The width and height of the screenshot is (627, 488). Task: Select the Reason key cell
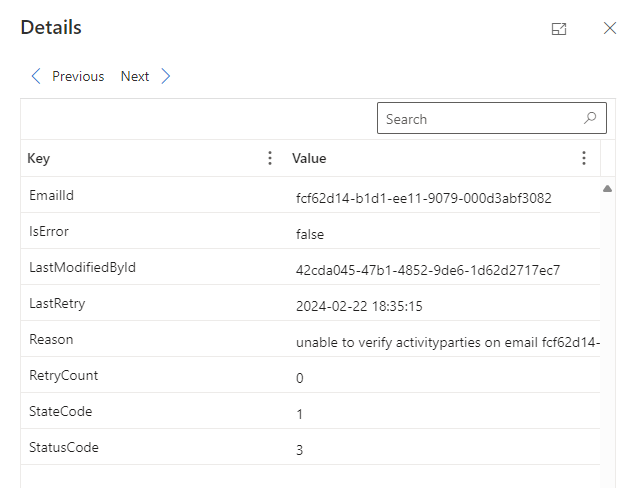point(51,339)
